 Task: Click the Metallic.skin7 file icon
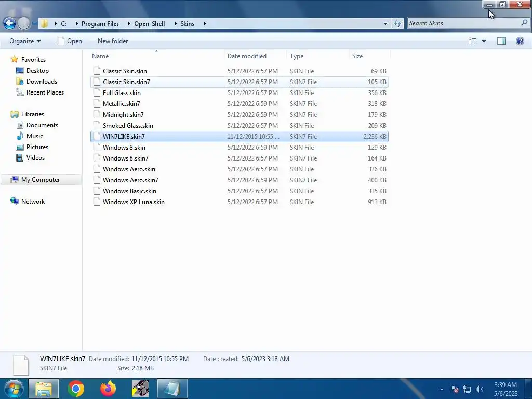pos(97,104)
